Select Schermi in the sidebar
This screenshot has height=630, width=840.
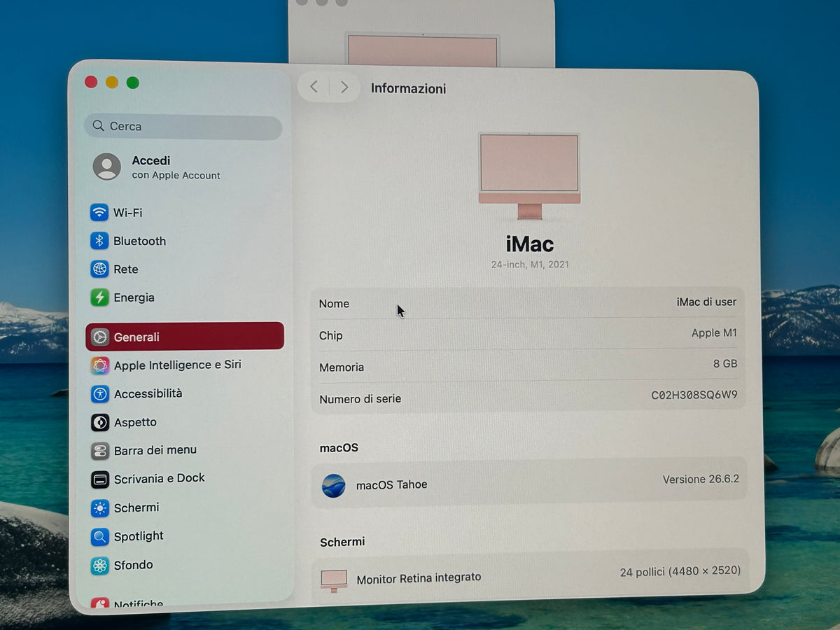point(185,507)
